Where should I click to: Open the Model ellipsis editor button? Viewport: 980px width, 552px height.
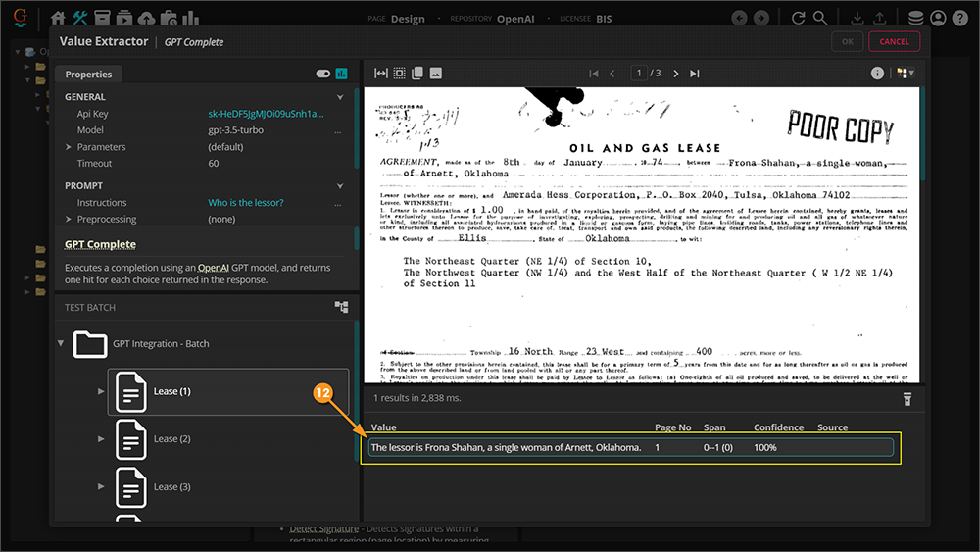337,130
